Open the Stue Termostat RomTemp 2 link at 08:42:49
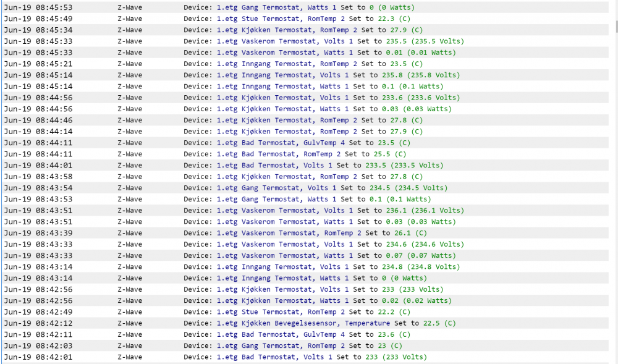Screen dimensions: 618x364 coord(281,312)
